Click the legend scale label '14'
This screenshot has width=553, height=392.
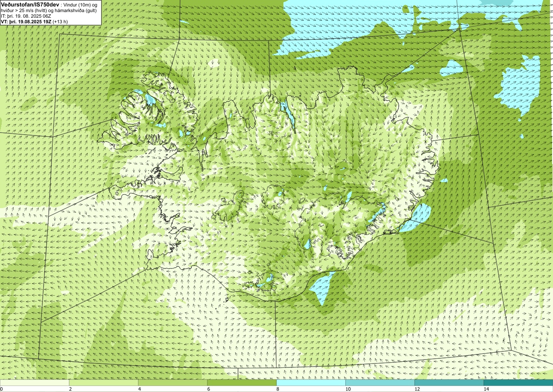pos(486,389)
